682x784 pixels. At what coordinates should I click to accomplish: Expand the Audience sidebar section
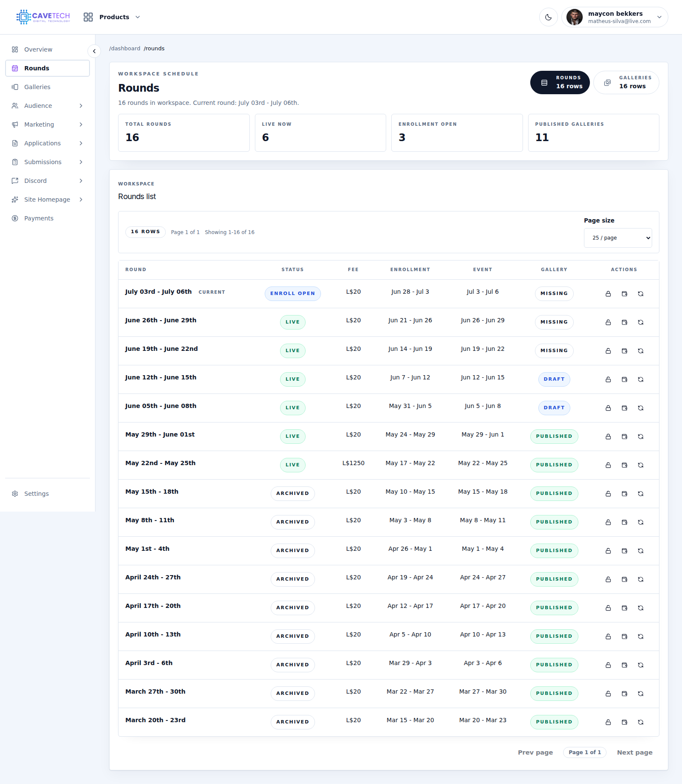pyautogui.click(x=47, y=106)
